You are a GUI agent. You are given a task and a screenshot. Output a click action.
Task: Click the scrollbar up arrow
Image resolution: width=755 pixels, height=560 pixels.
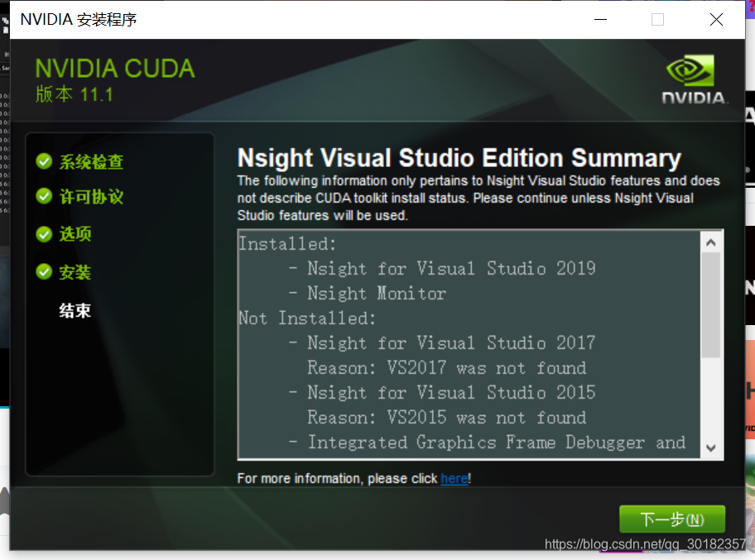tap(710, 242)
